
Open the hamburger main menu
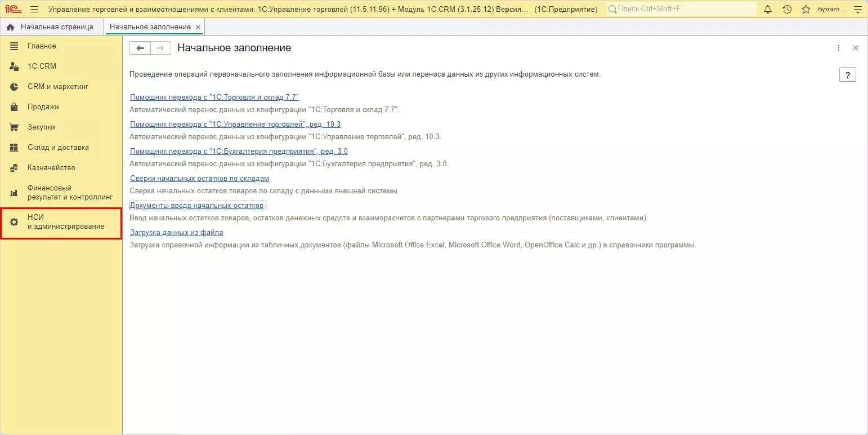click(34, 9)
